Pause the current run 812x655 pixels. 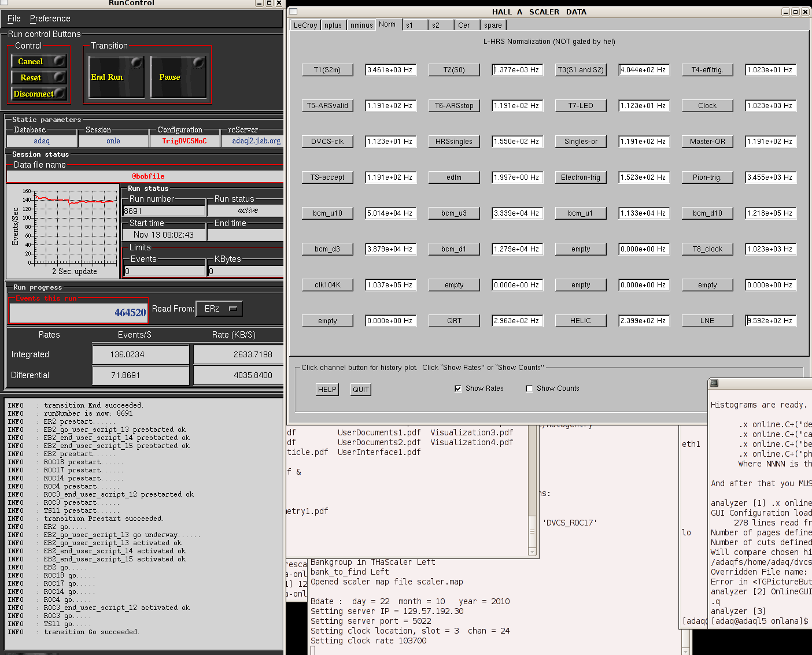pyautogui.click(x=178, y=77)
